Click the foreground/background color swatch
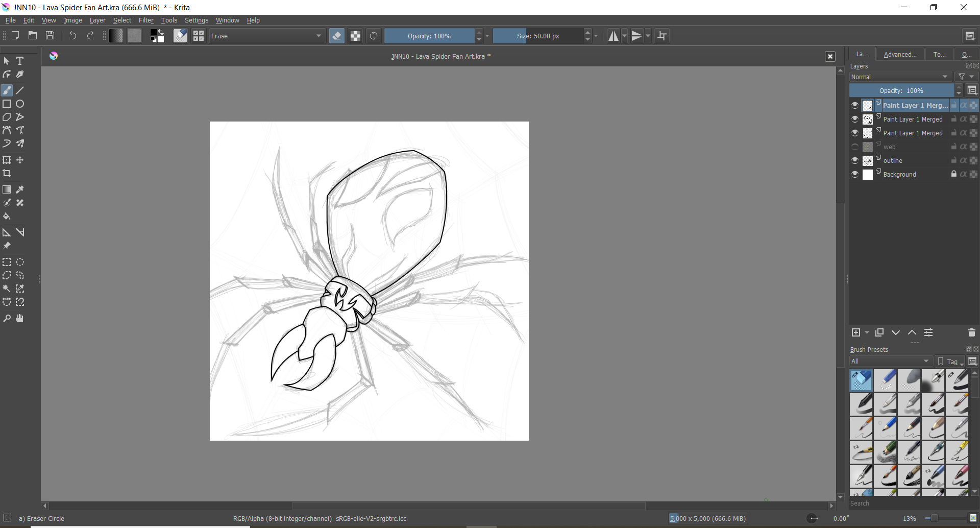This screenshot has height=528, width=980. 157,36
